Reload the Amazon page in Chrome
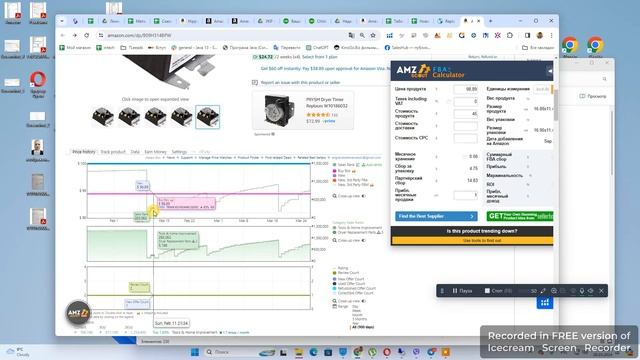The height and width of the screenshot is (360, 640). pos(87,36)
